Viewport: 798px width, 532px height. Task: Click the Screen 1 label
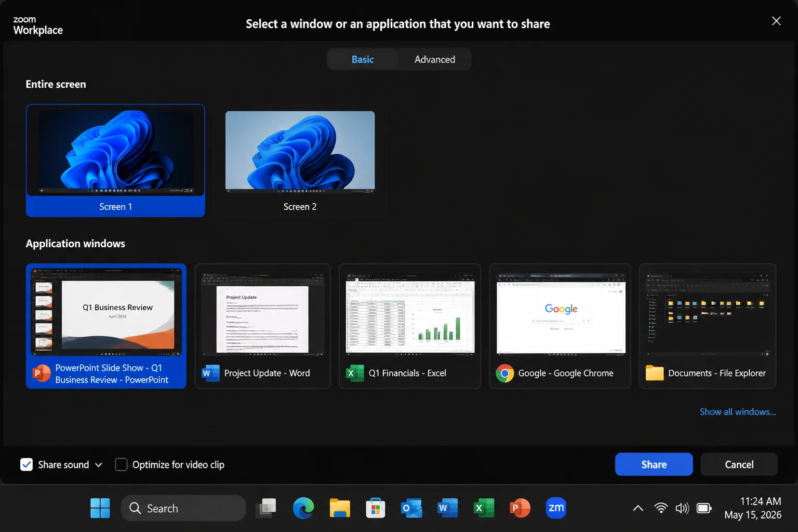tap(116, 207)
